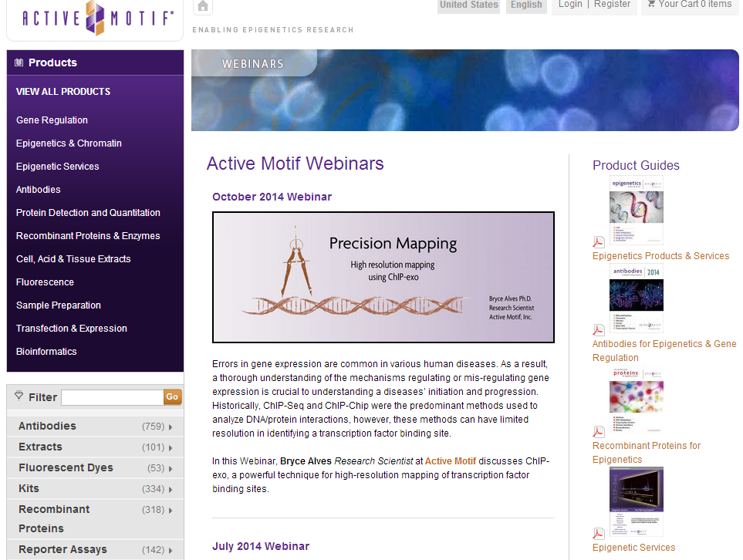Viewport: 743px width, 560px height.
Task: Open Epigenetic Services guide link
Action: [x=633, y=547]
